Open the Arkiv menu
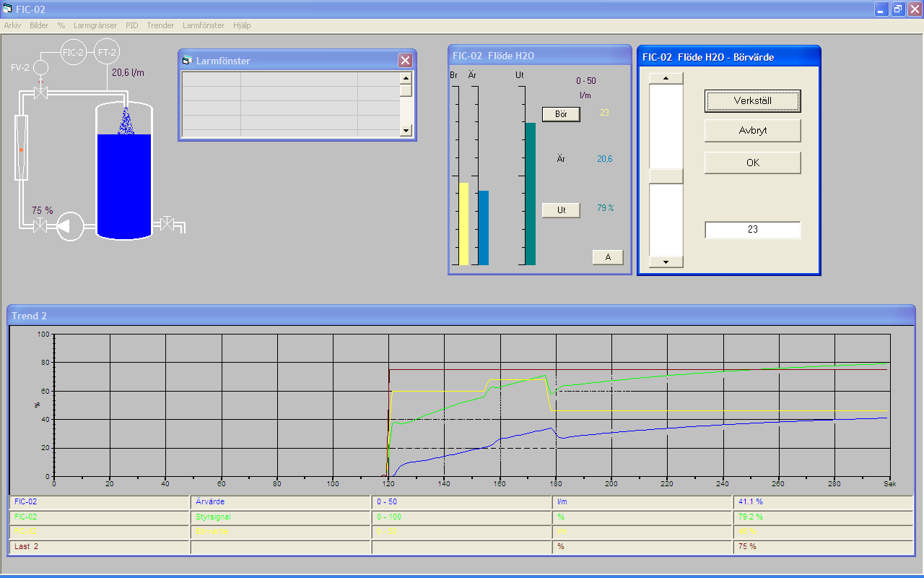 click(x=12, y=25)
